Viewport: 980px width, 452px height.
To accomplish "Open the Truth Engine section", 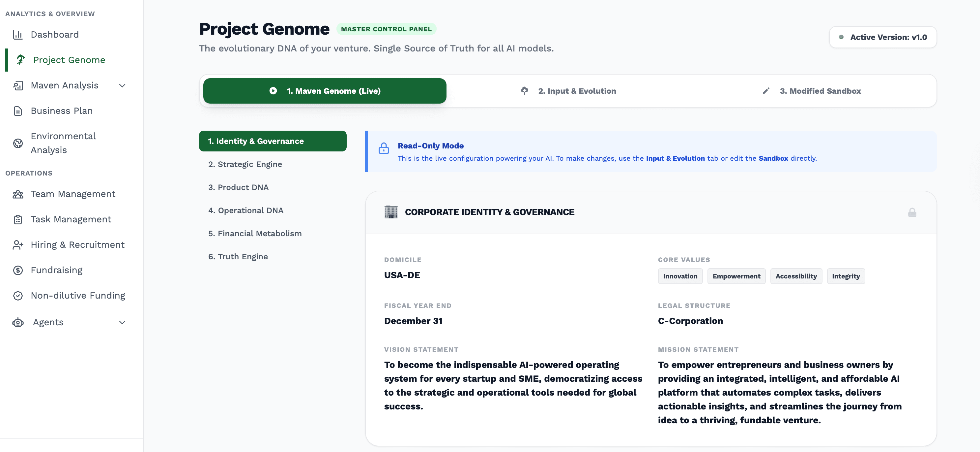I will [238, 256].
